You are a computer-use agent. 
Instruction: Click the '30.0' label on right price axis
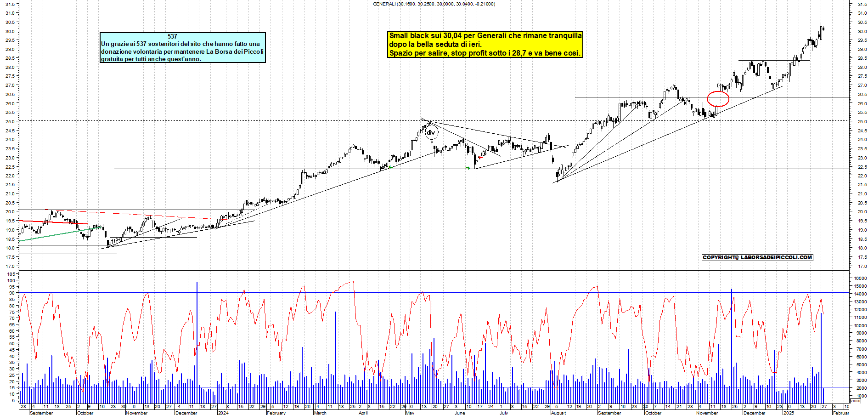(x=862, y=32)
